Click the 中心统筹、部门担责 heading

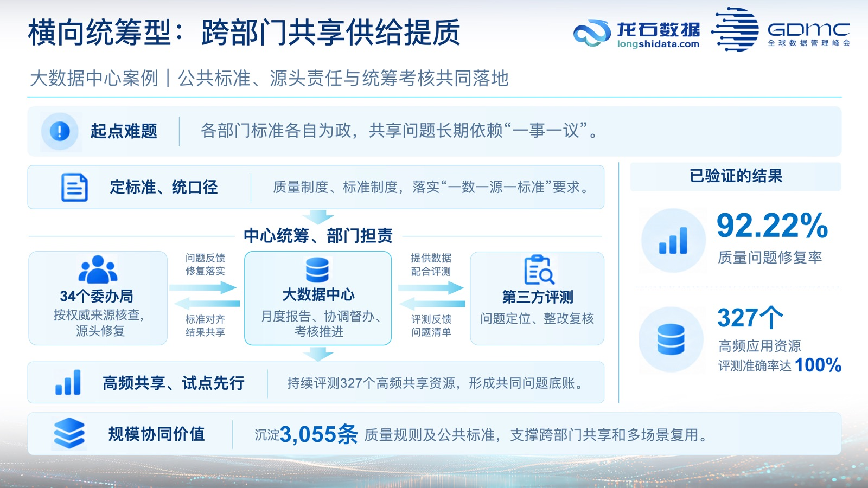(318, 236)
